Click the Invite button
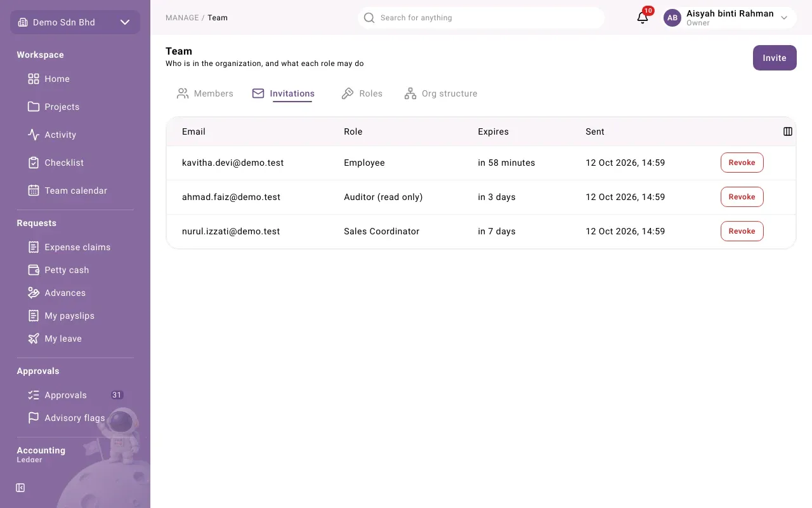The height and width of the screenshot is (508, 812). coord(775,58)
